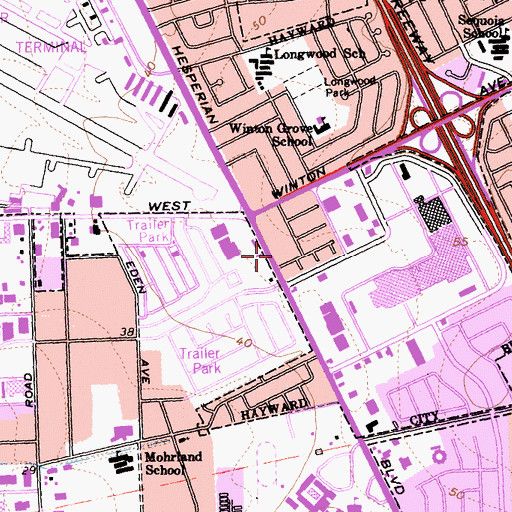
Task: Click the freeway cloverleaf interchange
Action: (443, 122)
